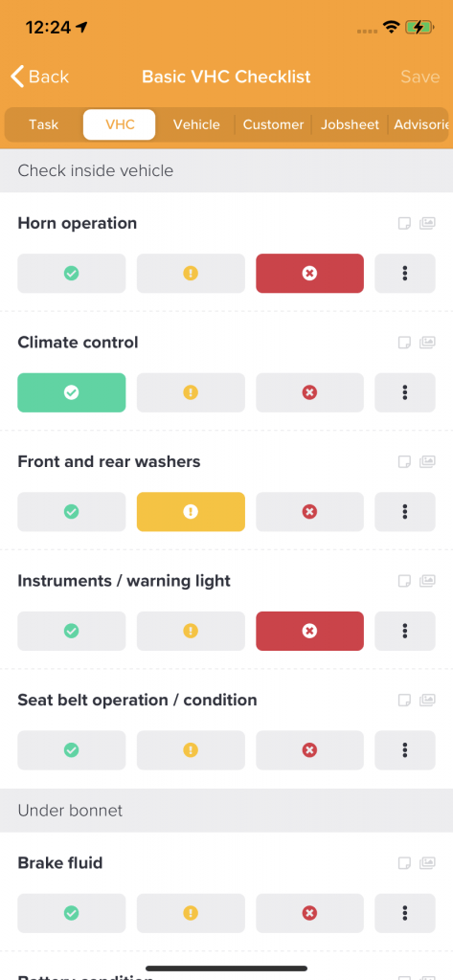Image resolution: width=453 pixels, height=980 pixels.
Task: Mark Seat belt operation as failed (red X)
Action: click(x=309, y=750)
